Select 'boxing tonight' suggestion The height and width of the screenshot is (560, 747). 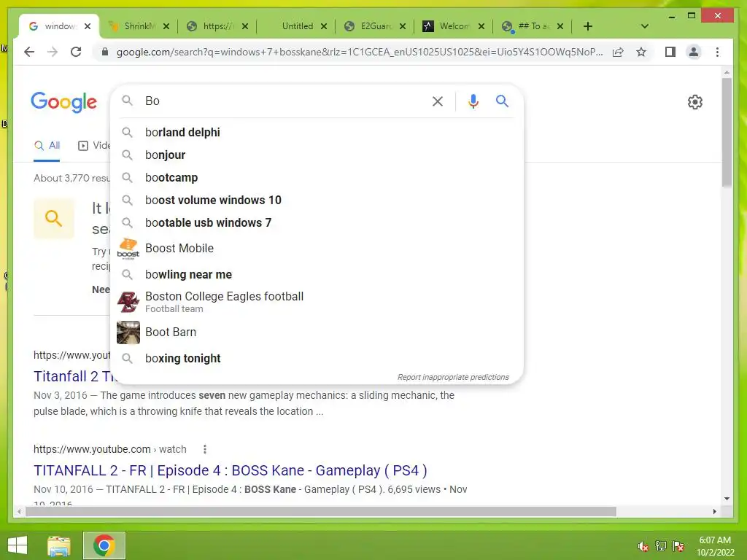pos(317,358)
